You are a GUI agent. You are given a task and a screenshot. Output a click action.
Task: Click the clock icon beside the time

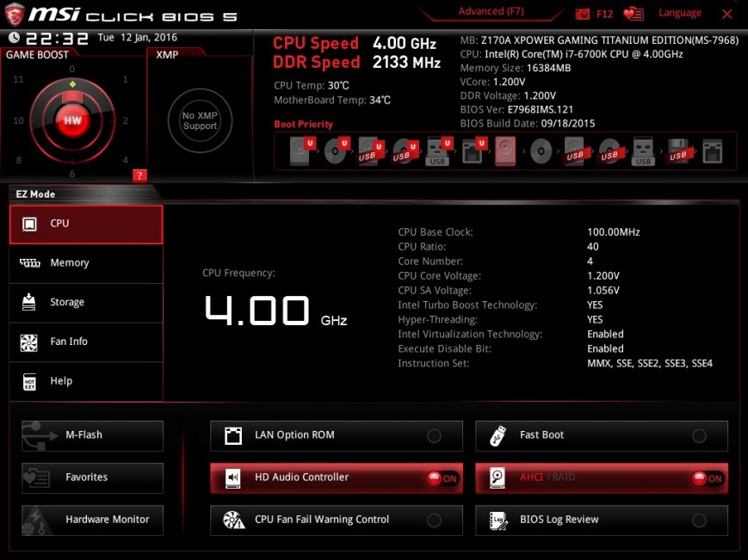coord(14,37)
